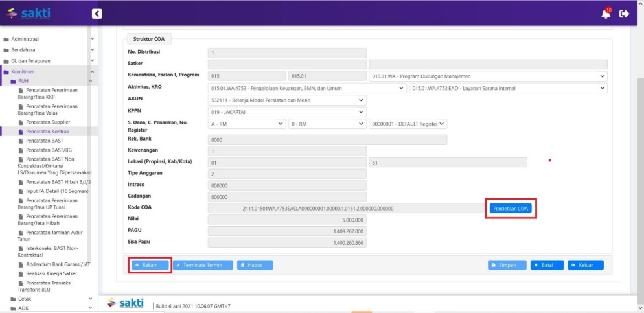Select Pencatatan BAST menu item

44,141
